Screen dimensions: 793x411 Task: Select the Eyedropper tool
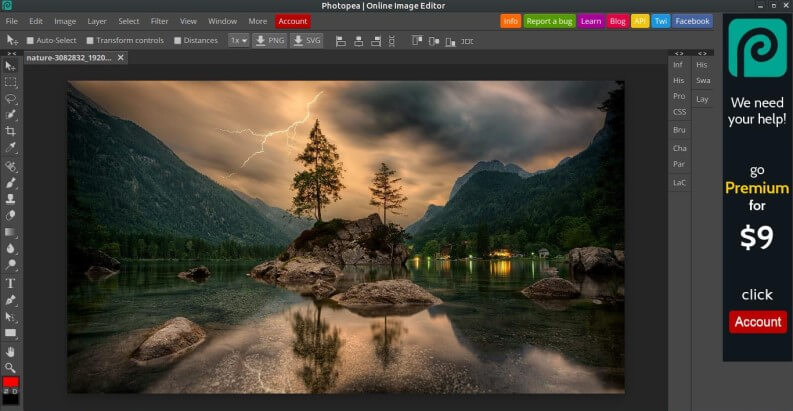click(x=10, y=148)
